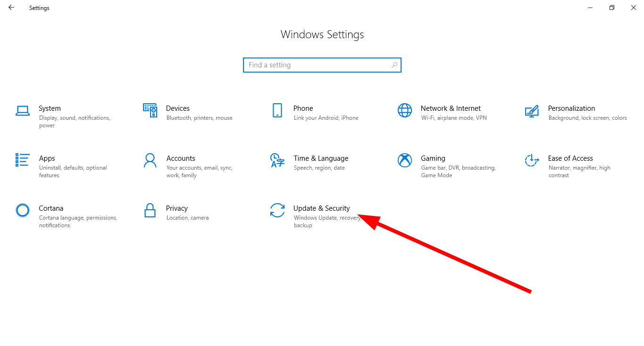Click 'Cortana language, permissions, notifications' text
This screenshot has height=346, width=644.
(x=78, y=222)
